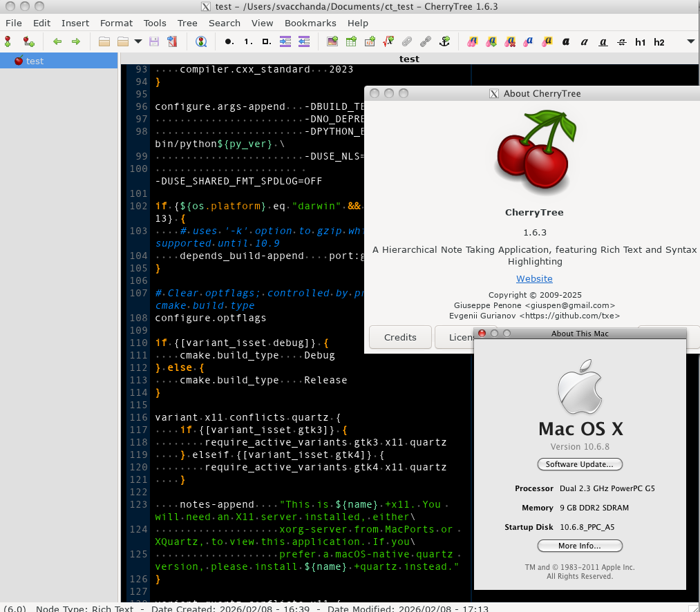
Task: Unindent the paragraph with toolbar icon
Action: click(x=304, y=41)
